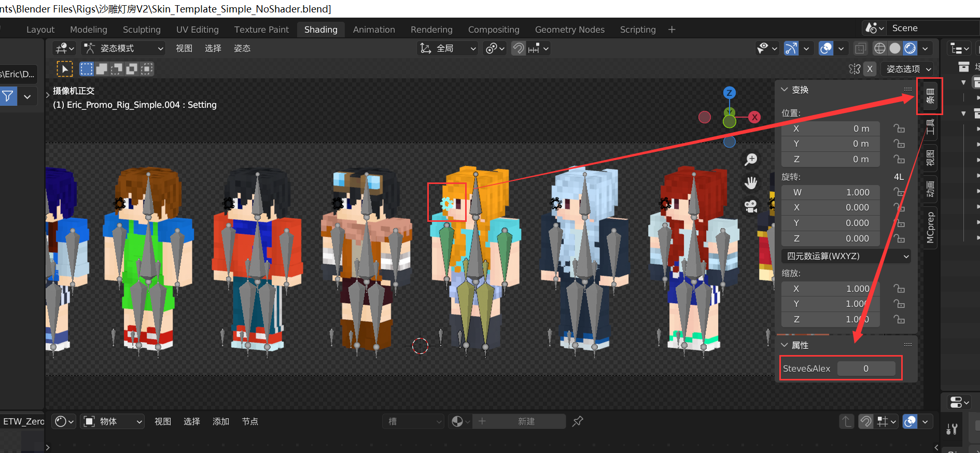Open the material slot browse sphere icon
Viewport: 980px width, 453px height.
[460, 421]
